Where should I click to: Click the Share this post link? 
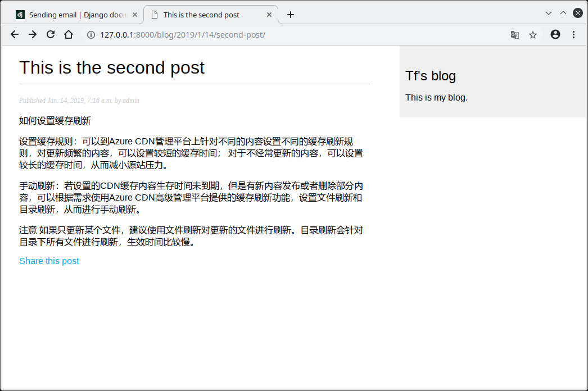coord(49,261)
